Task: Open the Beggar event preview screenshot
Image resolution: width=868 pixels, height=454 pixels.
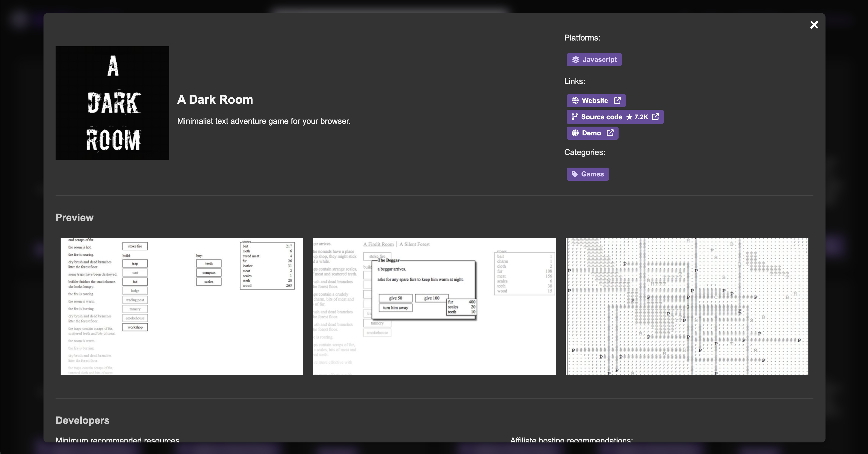Action: [x=434, y=307]
